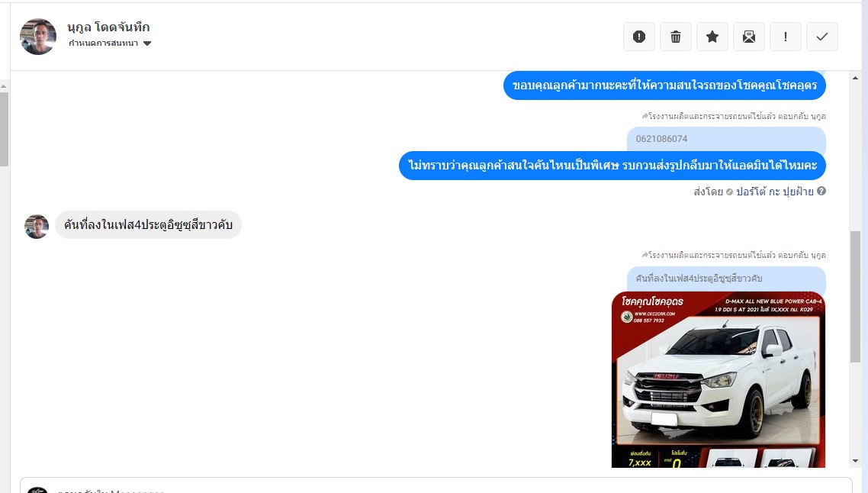Click customer name นุกูล โดดจันทึก
This screenshot has height=493, width=868.
point(108,27)
